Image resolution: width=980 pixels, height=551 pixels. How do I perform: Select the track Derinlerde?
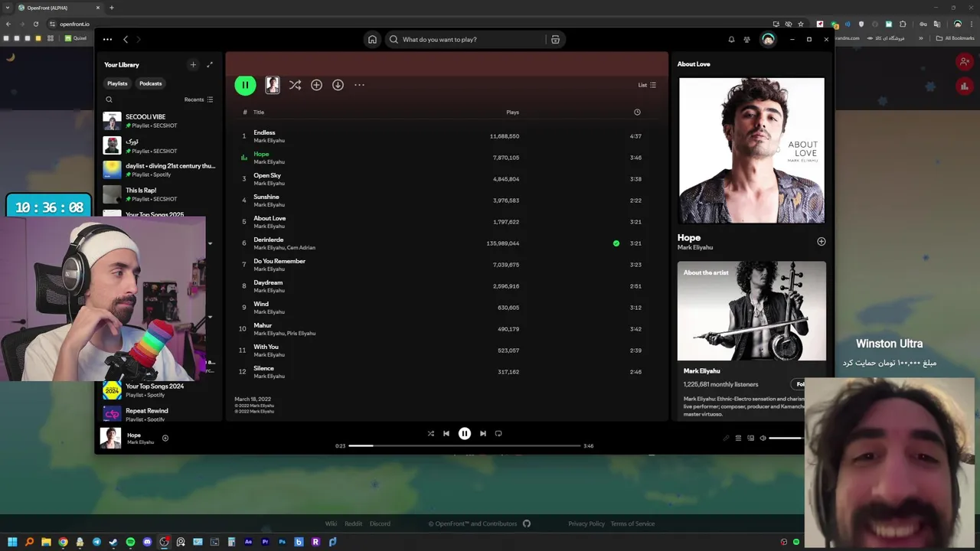446,243
